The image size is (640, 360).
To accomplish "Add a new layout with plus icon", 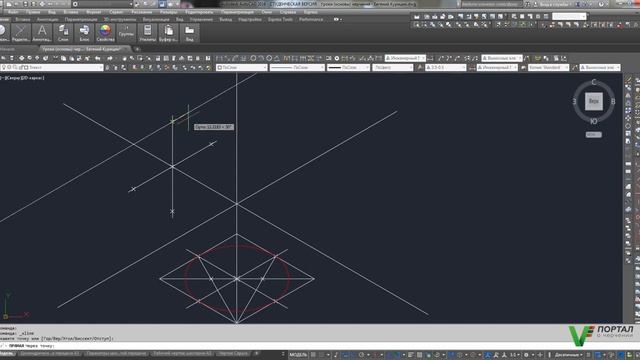I will point(257,353).
